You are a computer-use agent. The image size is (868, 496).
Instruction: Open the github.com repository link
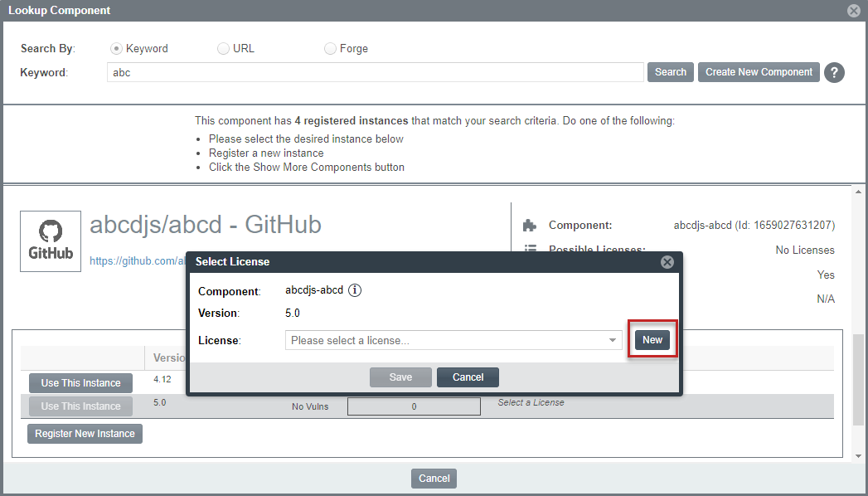pos(137,260)
